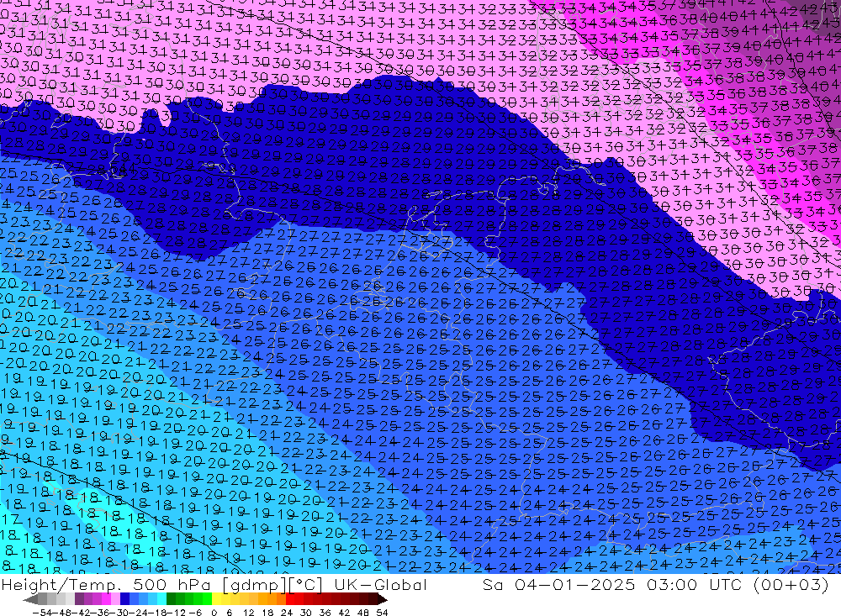Select the light pink legend swatch left of -30

pos(115,598)
